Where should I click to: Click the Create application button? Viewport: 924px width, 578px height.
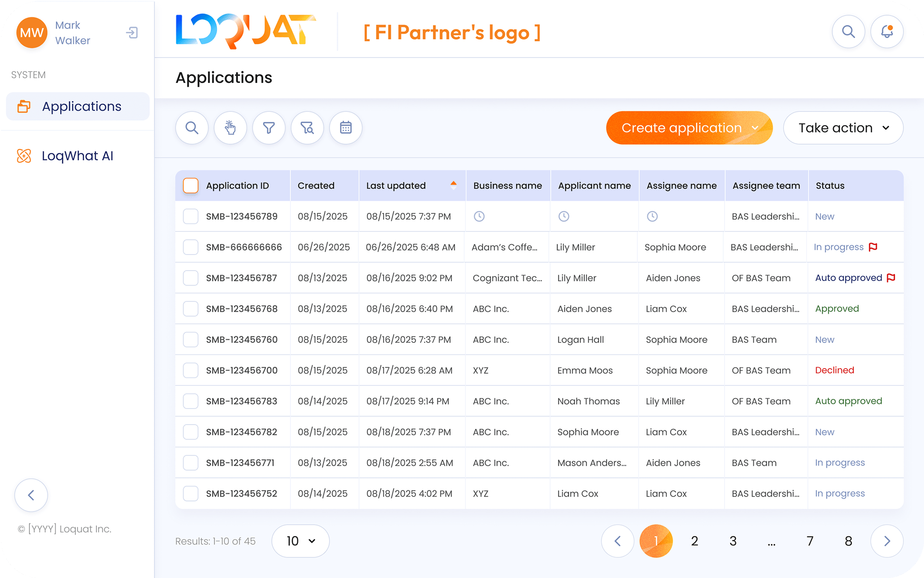[x=681, y=127]
